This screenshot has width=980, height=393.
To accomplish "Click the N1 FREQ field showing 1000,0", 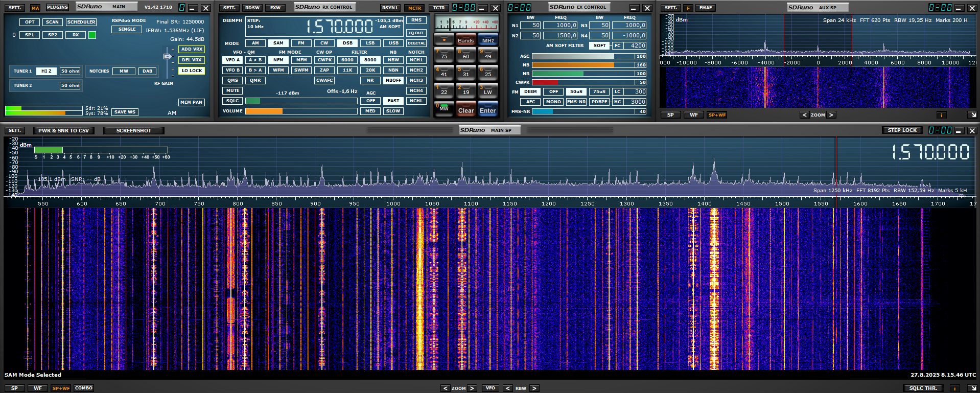I will coord(561,25).
